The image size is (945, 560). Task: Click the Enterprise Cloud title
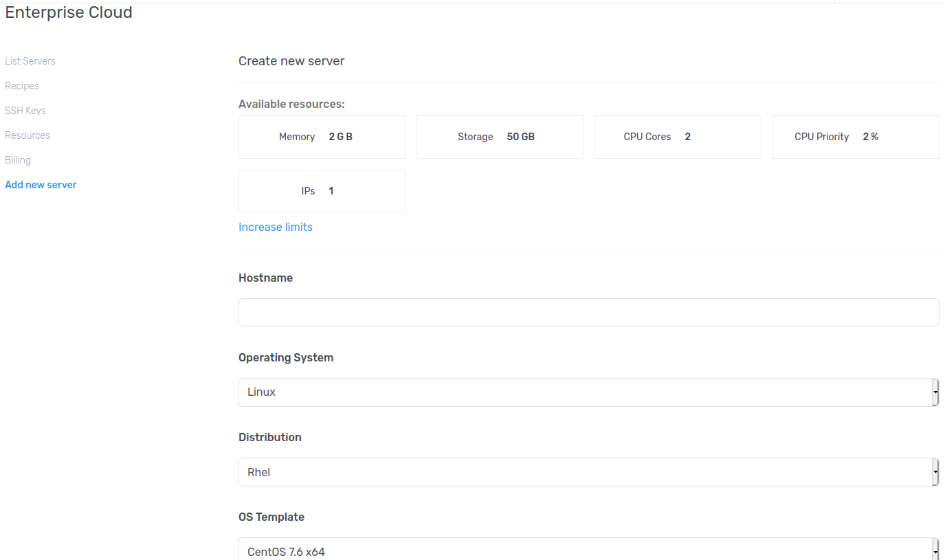[69, 12]
